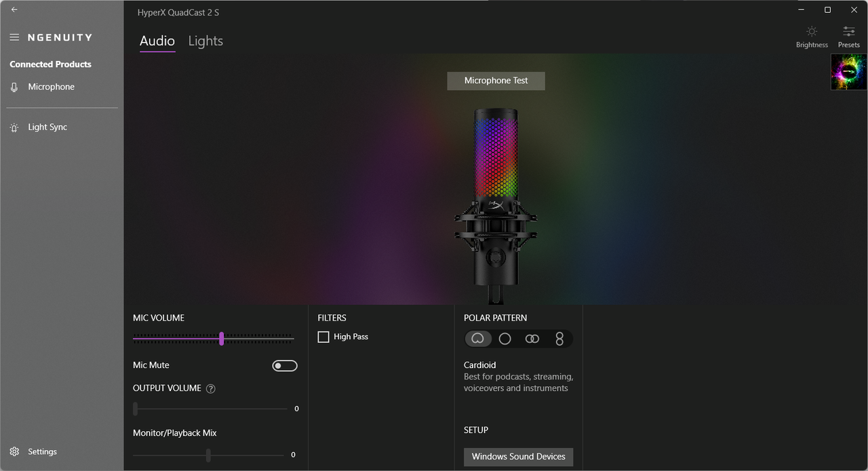The height and width of the screenshot is (471, 868).
Task: Click the rainbow preset thumbnail
Action: coord(849,72)
